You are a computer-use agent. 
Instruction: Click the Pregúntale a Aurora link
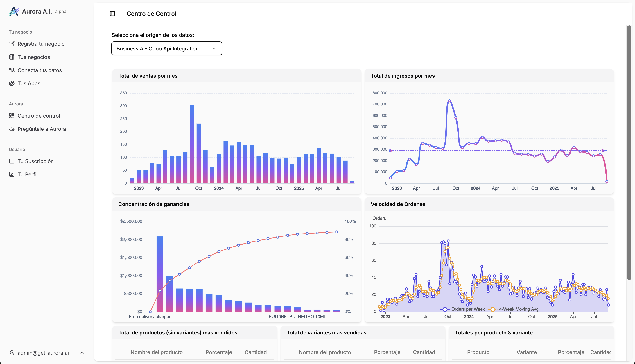[x=42, y=129]
